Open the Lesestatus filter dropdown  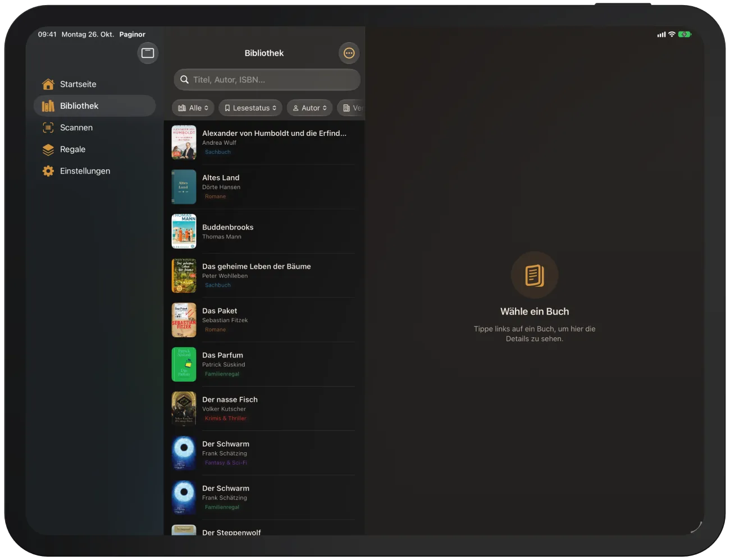(250, 108)
